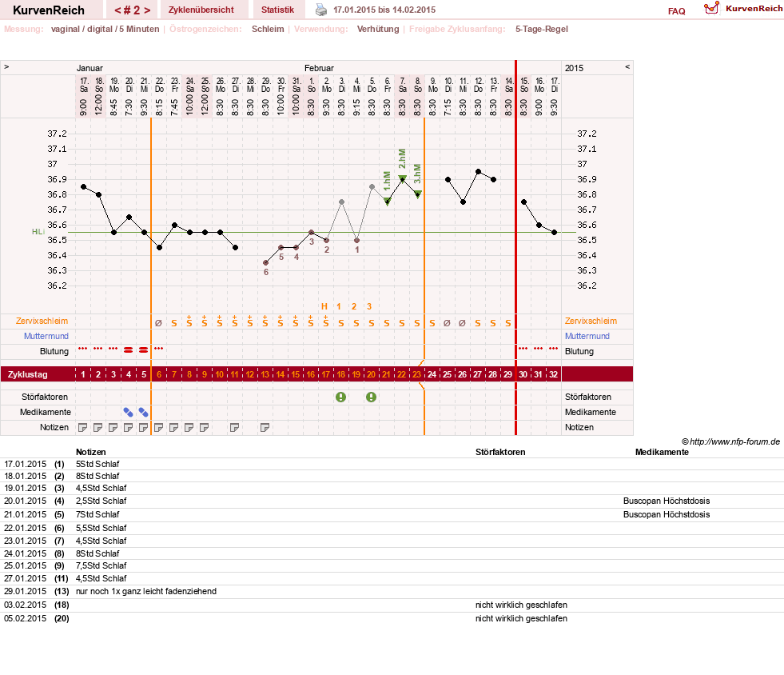Open the note icon for cycle day 6
Screen dimensions: 784x675
click(x=158, y=427)
